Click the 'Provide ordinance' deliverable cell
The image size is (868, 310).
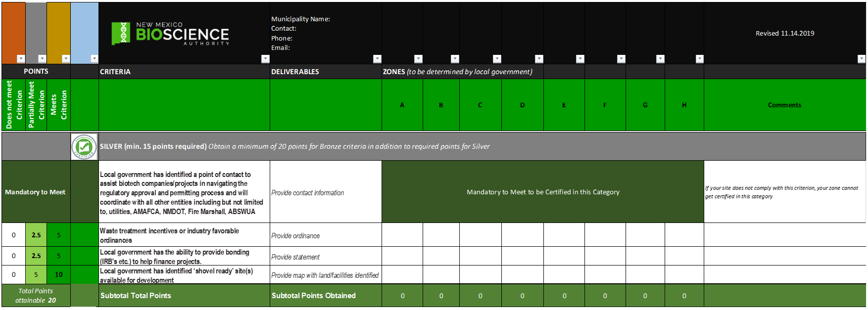tap(326, 235)
